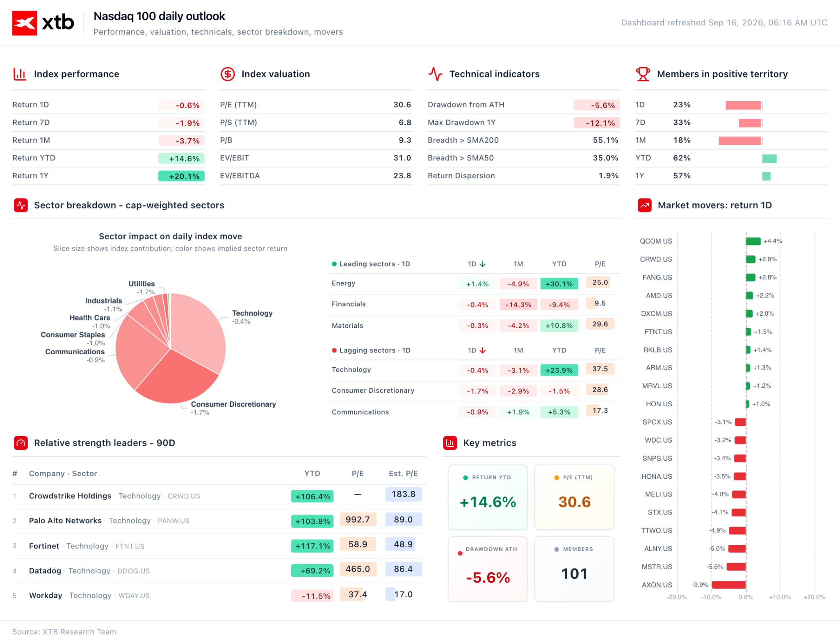Click the YTD members positive green bar
Viewport: 840px width, 642px height.
769,159
